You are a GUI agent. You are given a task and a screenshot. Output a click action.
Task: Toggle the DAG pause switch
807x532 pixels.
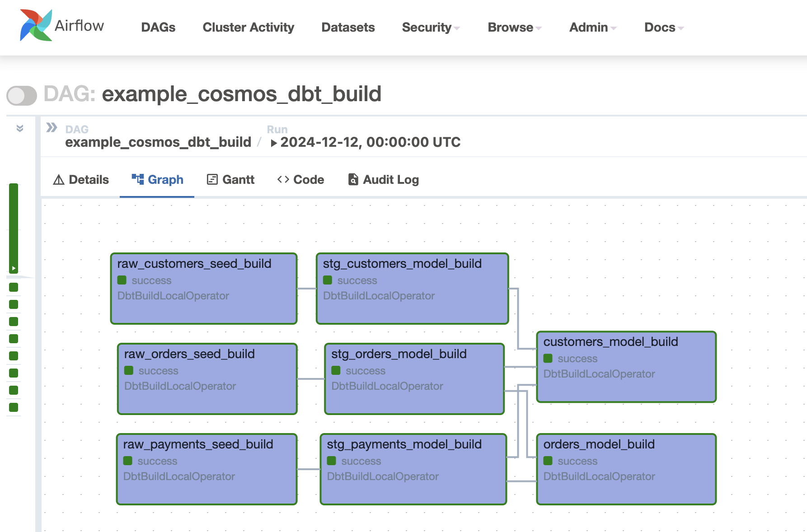pos(21,95)
